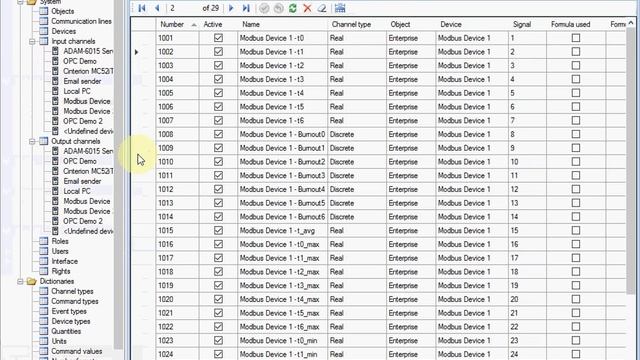Click the table icon beside Rights

[44, 271]
